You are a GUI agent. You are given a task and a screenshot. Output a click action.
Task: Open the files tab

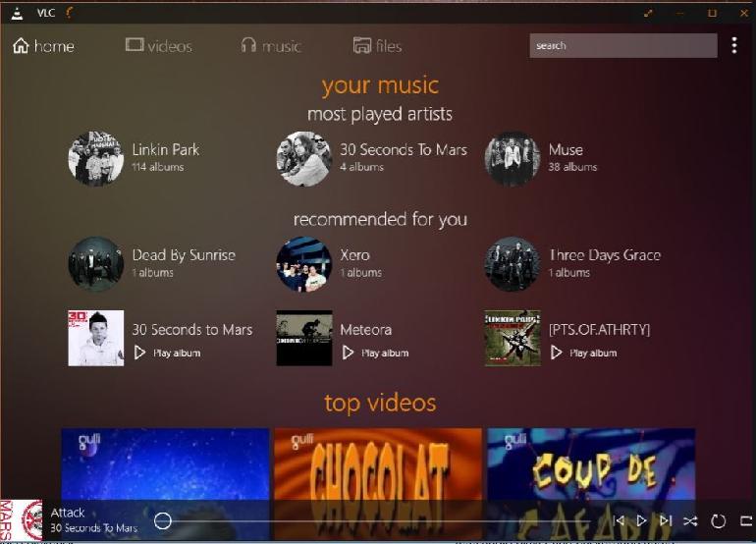coord(378,46)
